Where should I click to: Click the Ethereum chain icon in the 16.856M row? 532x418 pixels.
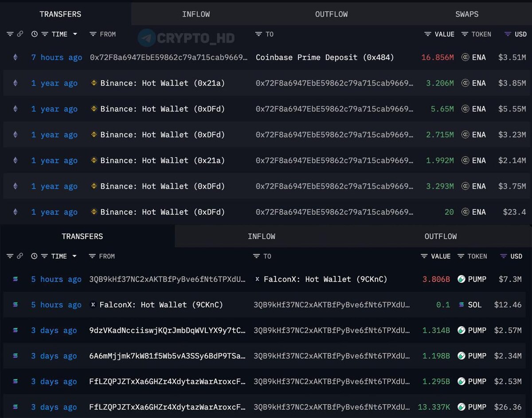tap(16, 57)
